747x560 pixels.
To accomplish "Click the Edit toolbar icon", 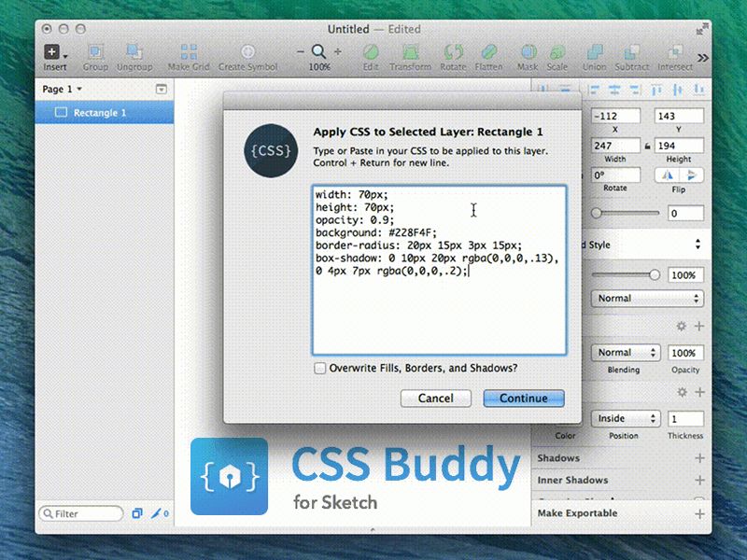I will [371, 51].
